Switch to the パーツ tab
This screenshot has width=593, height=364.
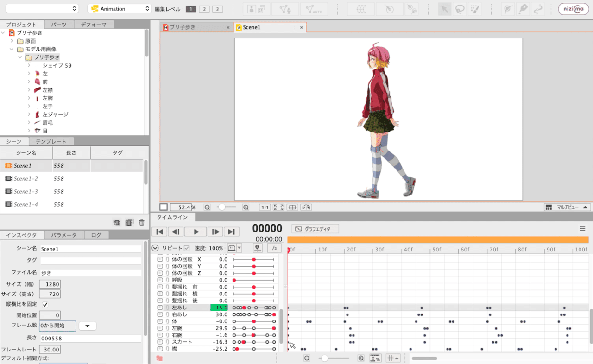pyautogui.click(x=59, y=25)
